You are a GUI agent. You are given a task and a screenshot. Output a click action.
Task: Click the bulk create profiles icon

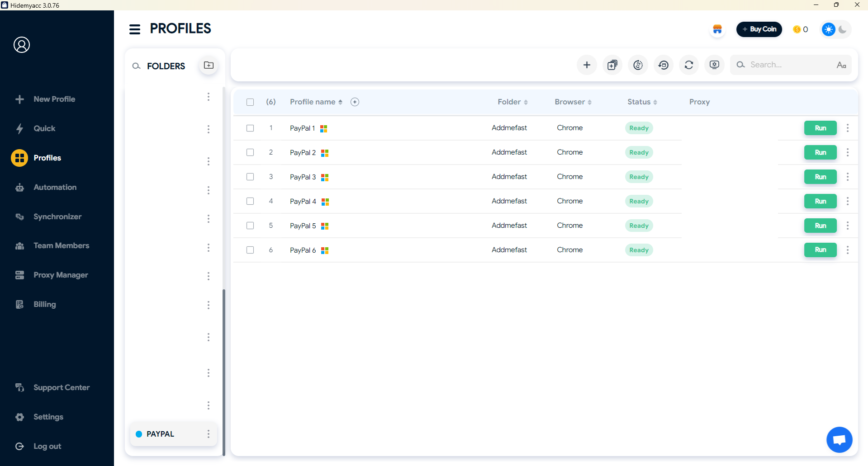coord(612,65)
